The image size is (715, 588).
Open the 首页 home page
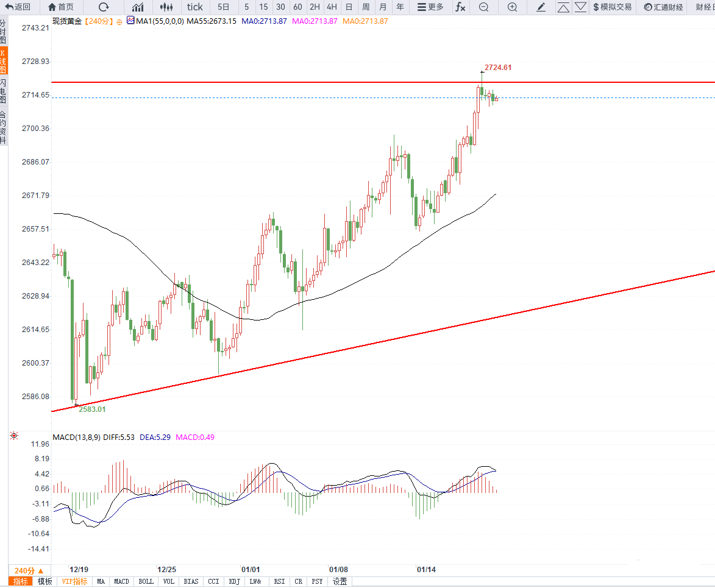tap(60, 7)
